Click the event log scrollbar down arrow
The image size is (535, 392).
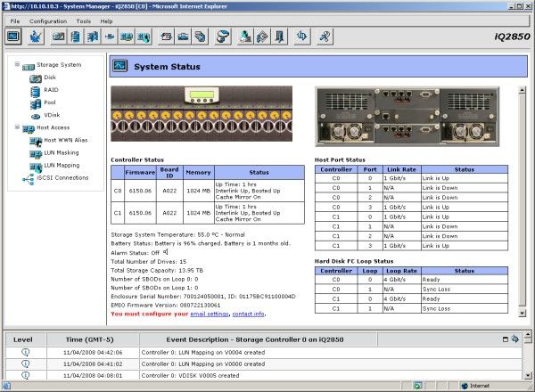coord(528,376)
